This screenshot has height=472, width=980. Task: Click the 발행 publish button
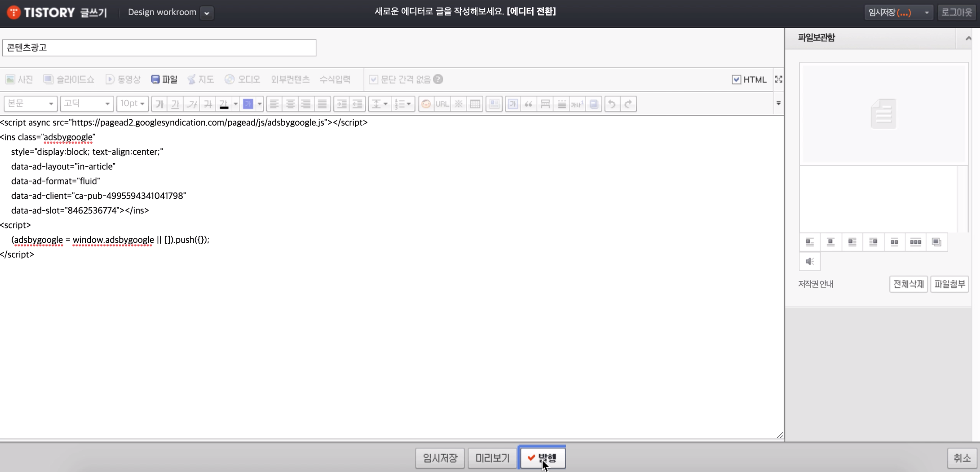point(542,458)
